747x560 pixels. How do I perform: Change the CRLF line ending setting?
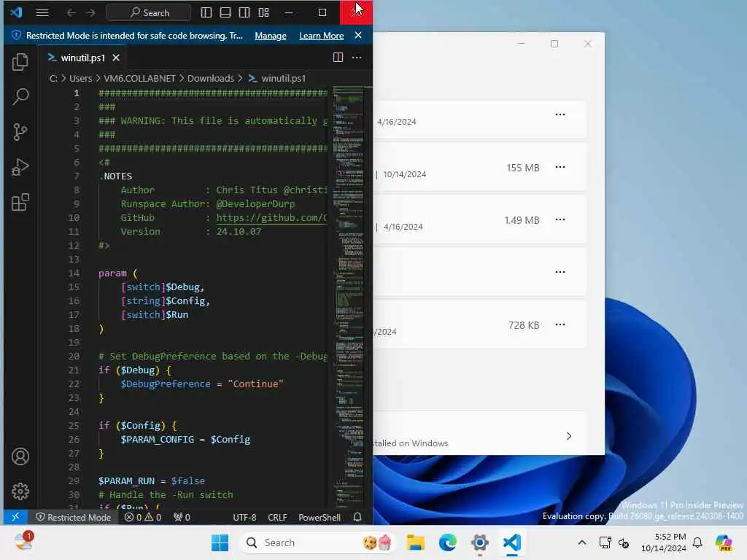tap(277, 517)
